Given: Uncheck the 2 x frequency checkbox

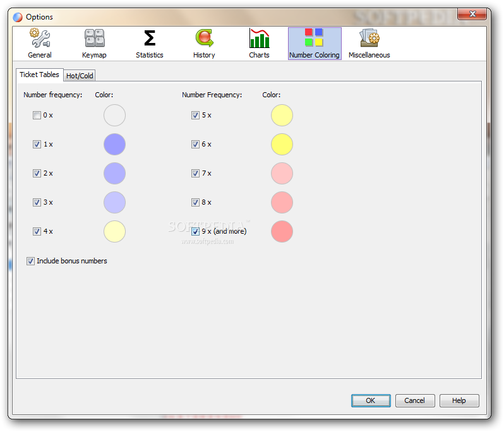Looking at the screenshot, I should [37, 173].
